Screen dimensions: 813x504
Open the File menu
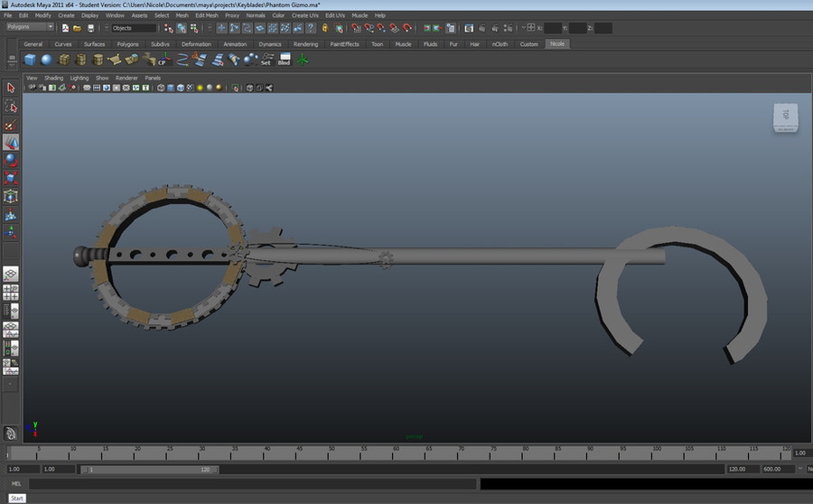(8, 15)
